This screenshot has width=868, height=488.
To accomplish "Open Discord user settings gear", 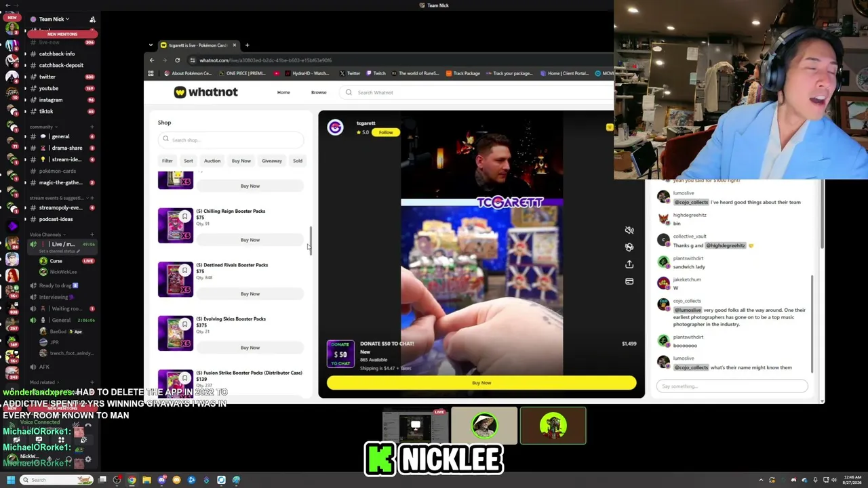I will [x=88, y=460].
